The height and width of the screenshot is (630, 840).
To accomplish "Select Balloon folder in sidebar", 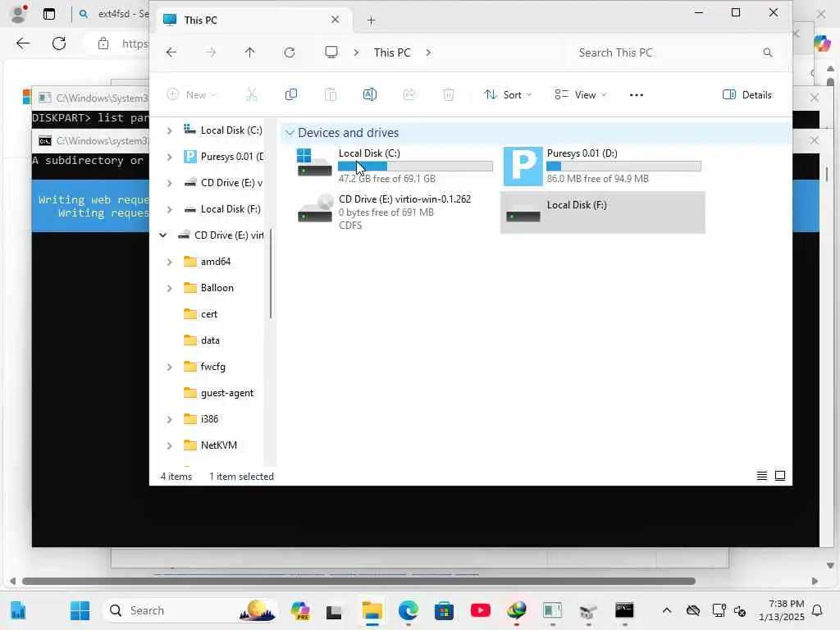I will coord(217,288).
